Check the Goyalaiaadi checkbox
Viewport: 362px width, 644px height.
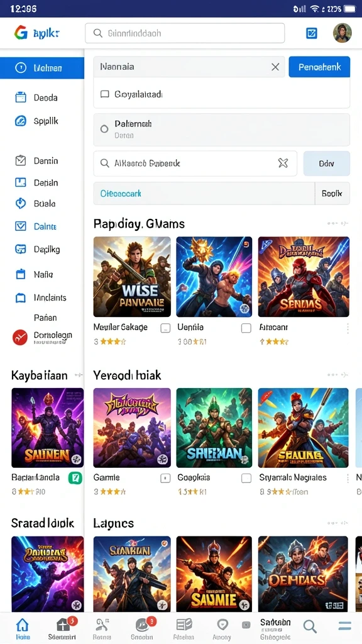point(105,94)
